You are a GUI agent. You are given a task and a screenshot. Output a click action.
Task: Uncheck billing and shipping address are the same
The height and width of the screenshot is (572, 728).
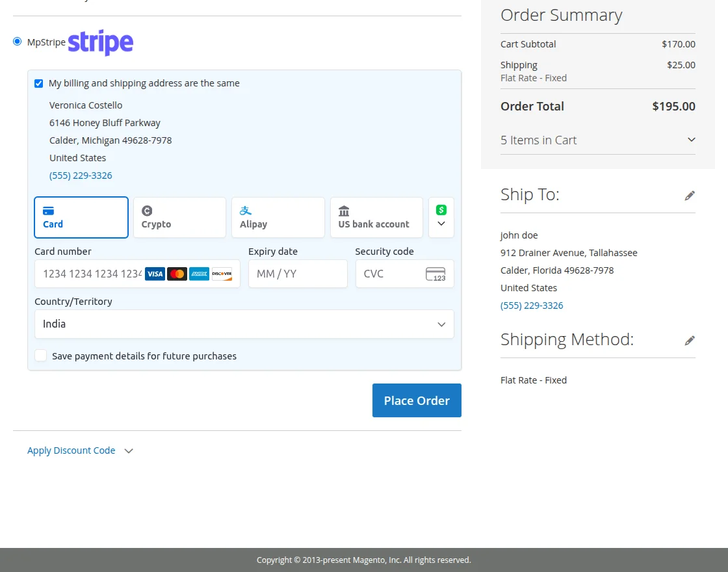(x=38, y=83)
